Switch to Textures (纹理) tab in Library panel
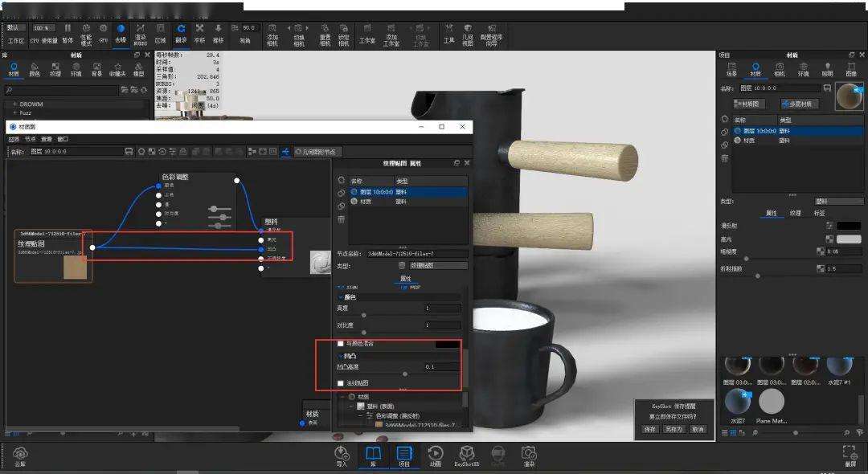The height and width of the screenshot is (474, 868). pyautogui.click(x=55, y=70)
